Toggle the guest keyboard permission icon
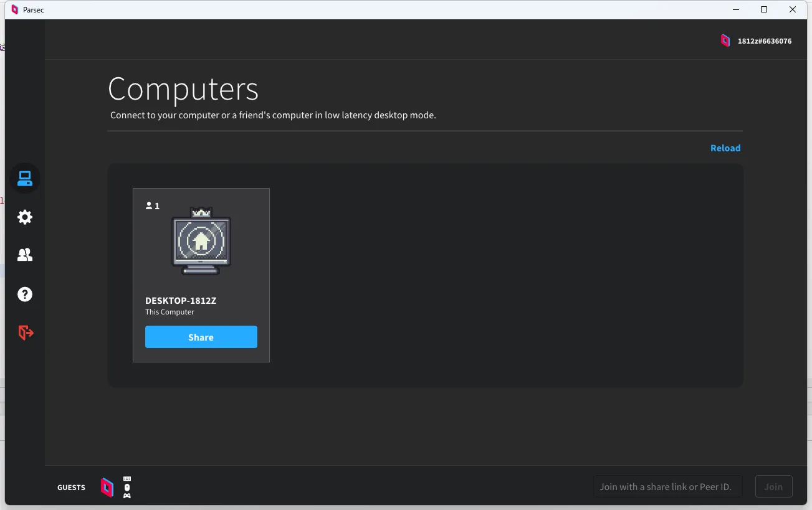The width and height of the screenshot is (812, 510). coord(127,479)
